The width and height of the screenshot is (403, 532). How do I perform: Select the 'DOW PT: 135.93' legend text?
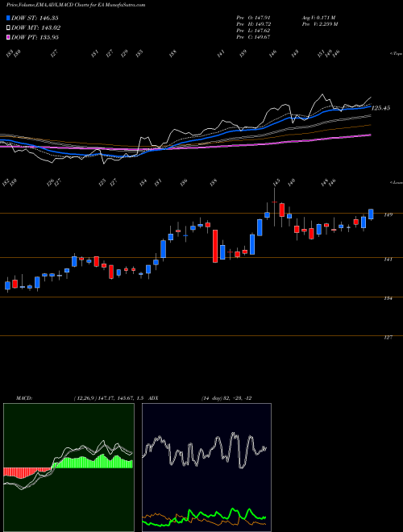pos(35,37)
